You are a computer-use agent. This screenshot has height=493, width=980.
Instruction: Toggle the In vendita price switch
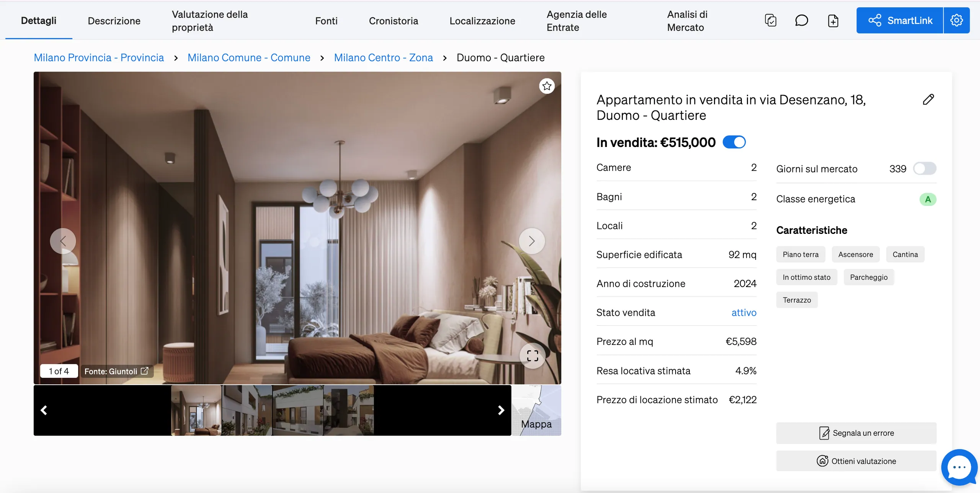coord(734,142)
